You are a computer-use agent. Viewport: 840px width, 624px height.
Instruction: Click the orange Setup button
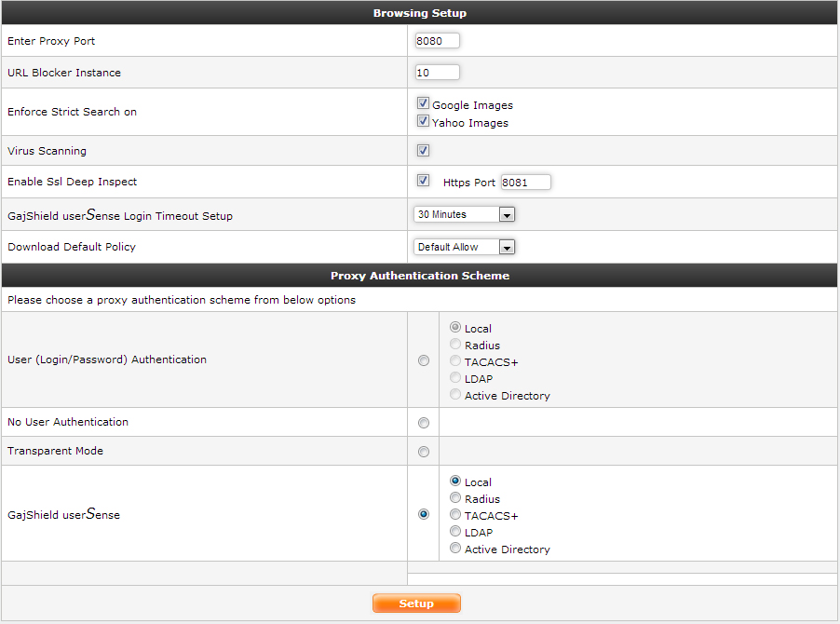pos(416,604)
